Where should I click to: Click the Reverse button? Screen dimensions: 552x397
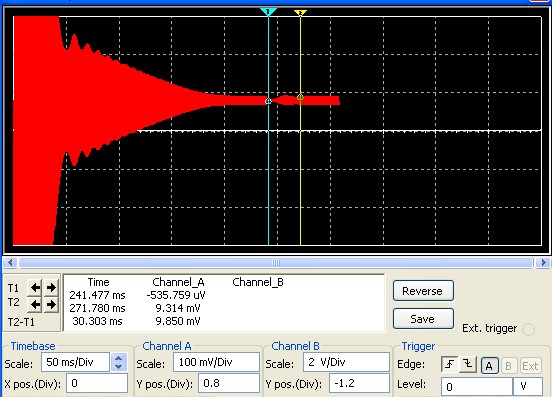(x=423, y=291)
